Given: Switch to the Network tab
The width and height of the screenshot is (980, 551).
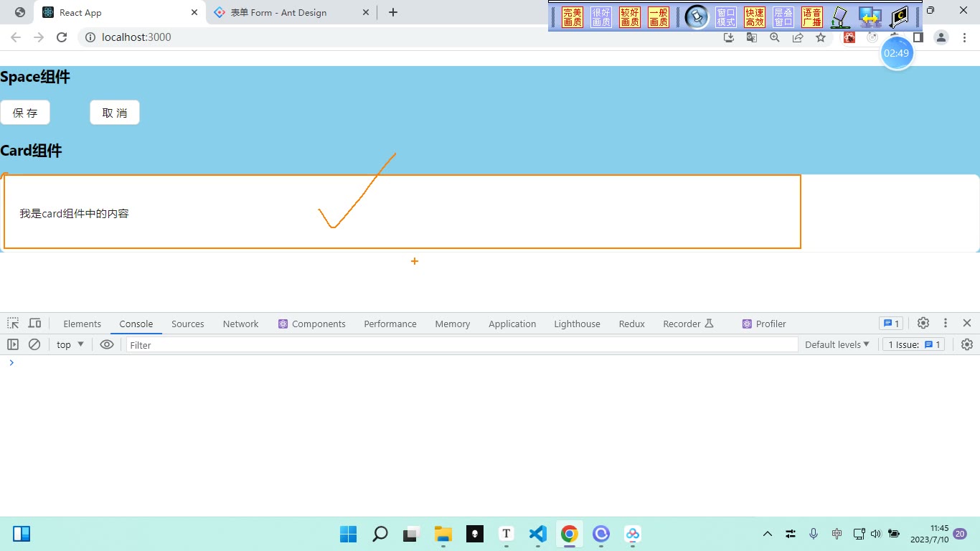Looking at the screenshot, I should (240, 324).
